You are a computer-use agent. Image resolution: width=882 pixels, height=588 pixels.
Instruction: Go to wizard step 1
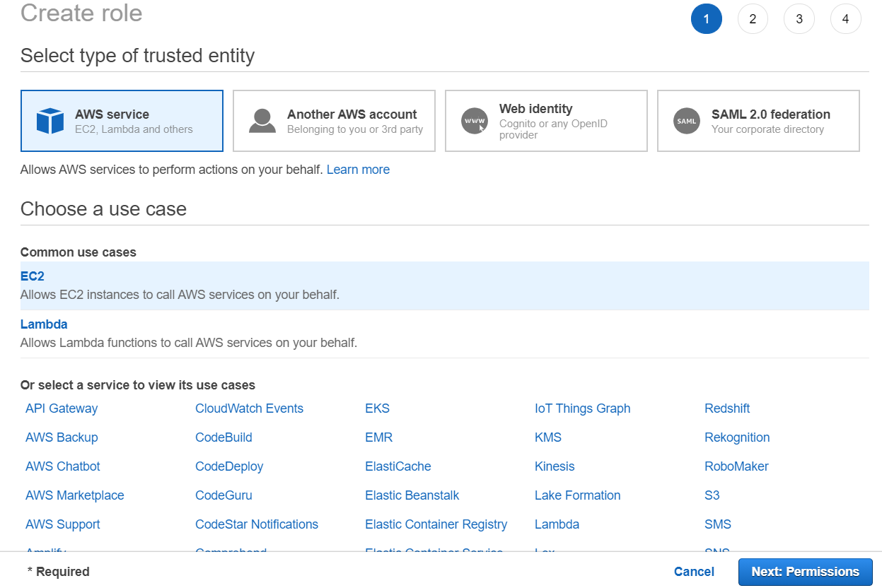tap(707, 19)
